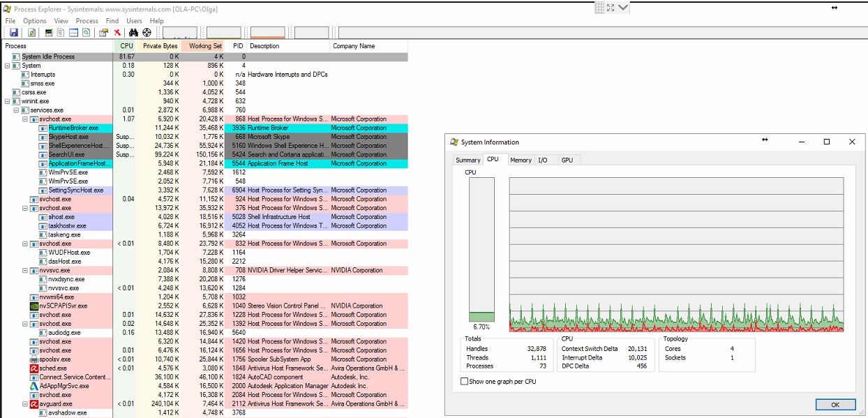Sort by the Private Bytes column header

point(159,46)
